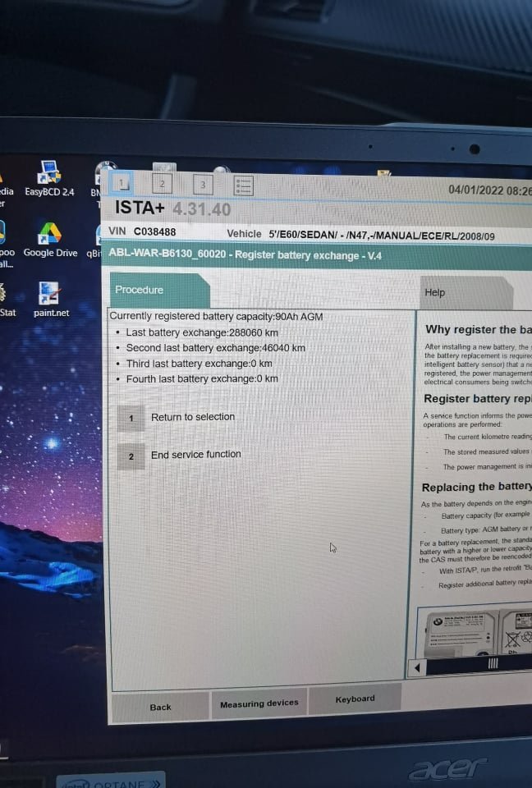532x788 pixels.
Task: Click the horizontal scrollbar thumb in Help panel
Action: tap(493, 663)
